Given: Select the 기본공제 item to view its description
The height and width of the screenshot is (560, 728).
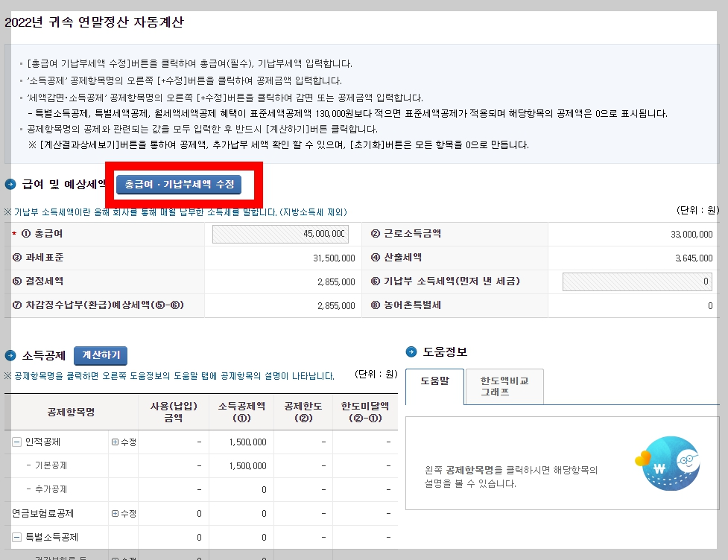Looking at the screenshot, I should [x=51, y=465].
